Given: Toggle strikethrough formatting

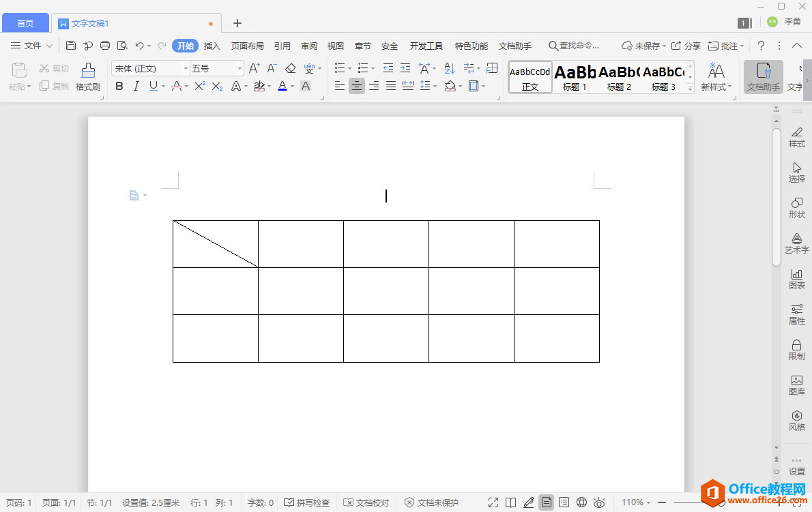Looking at the screenshot, I should tap(177, 86).
